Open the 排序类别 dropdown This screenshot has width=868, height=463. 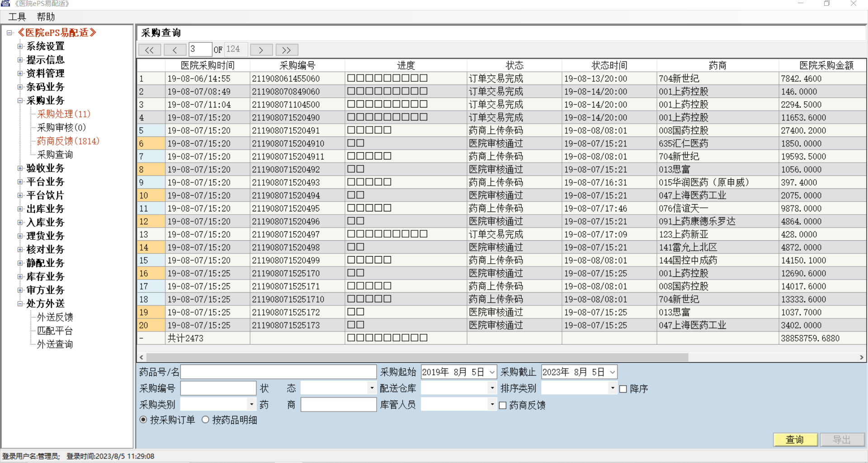coord(612,388)
